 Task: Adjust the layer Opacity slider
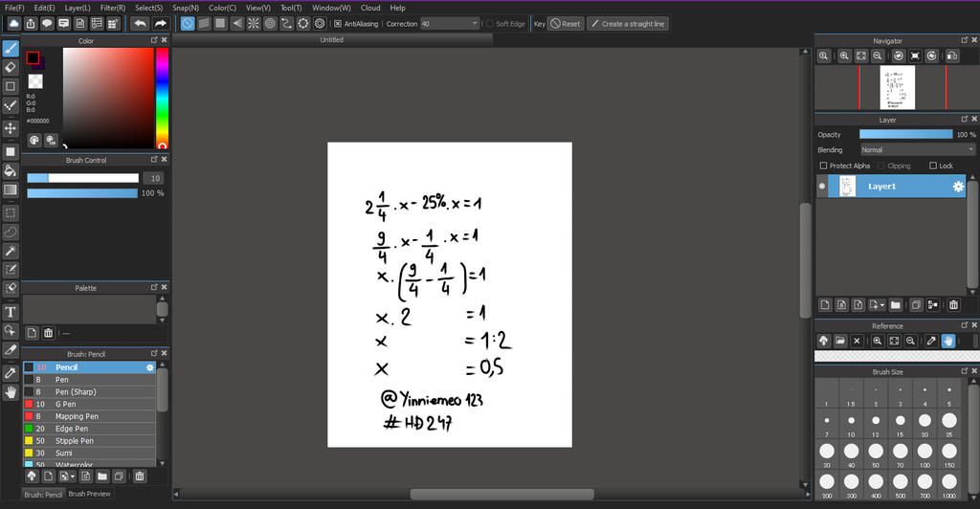tap(905, 134)
